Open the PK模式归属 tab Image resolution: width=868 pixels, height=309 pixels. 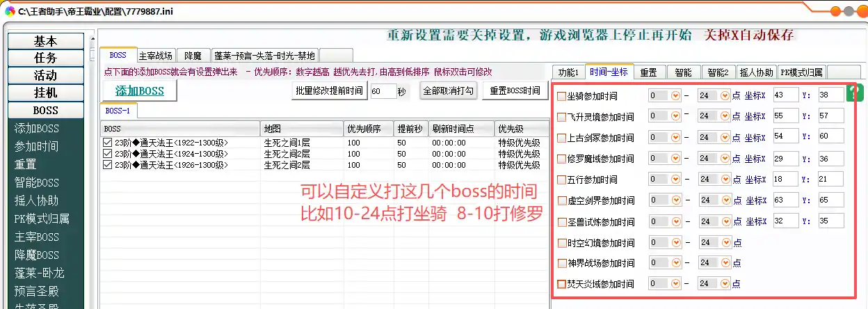coord(802,72)
